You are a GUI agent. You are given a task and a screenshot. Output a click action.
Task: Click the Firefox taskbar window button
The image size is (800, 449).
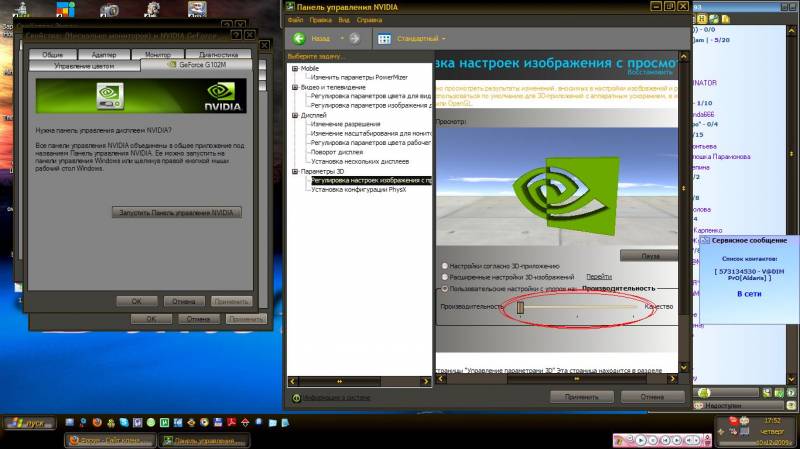[110, 441]
